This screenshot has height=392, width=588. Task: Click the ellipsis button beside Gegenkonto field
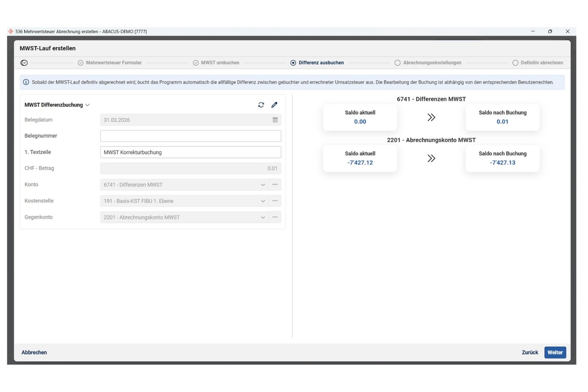coord(275,217)
